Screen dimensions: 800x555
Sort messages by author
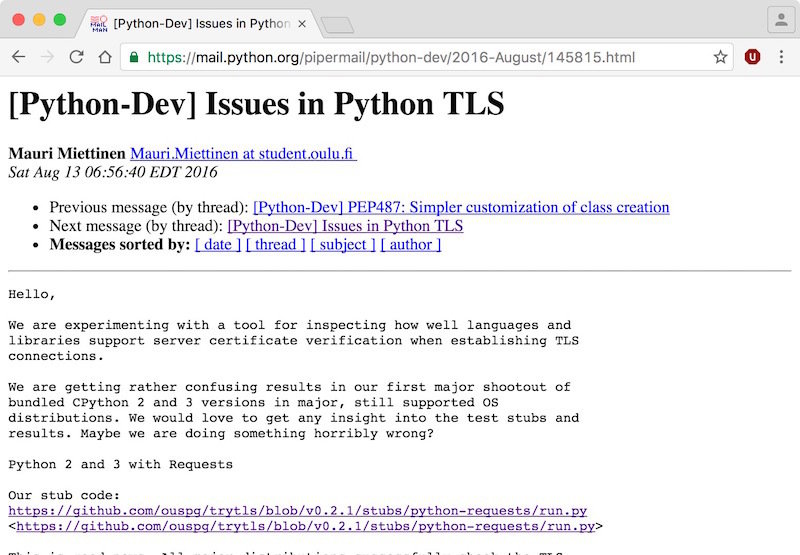[x=411, y=244]
